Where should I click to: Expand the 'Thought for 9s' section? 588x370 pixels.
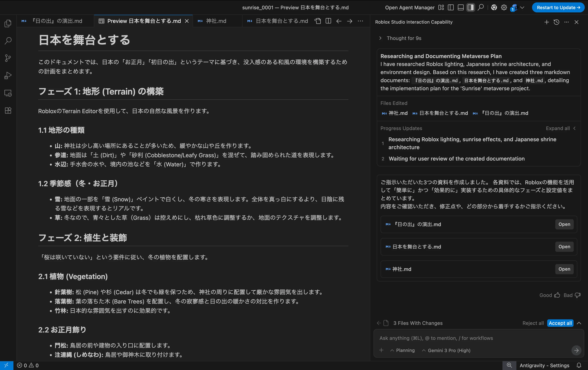pos(401,38)
